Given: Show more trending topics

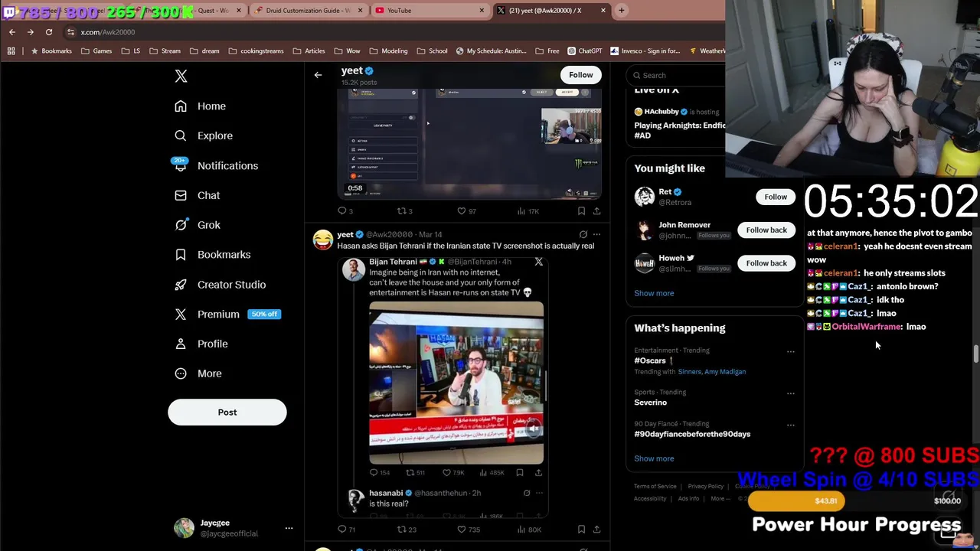Looking at the screenshot, I should (654, 458).
